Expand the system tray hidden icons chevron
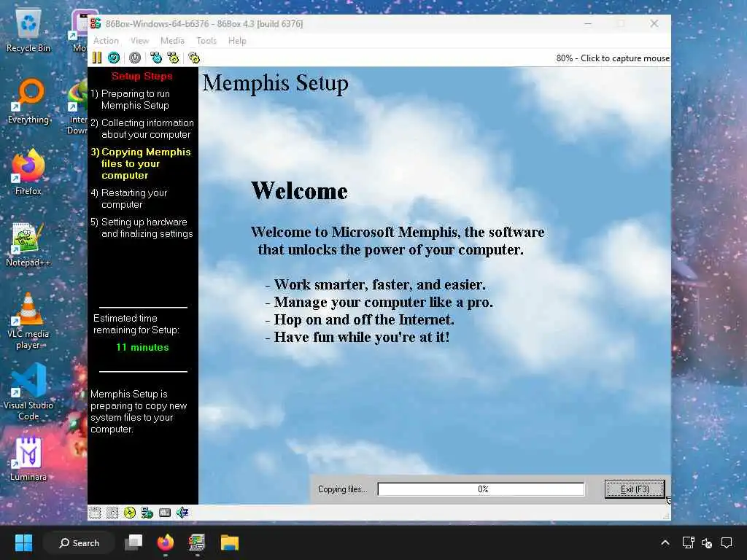The image size is (747, 560). pyautogui.click(x=665, y=542)
